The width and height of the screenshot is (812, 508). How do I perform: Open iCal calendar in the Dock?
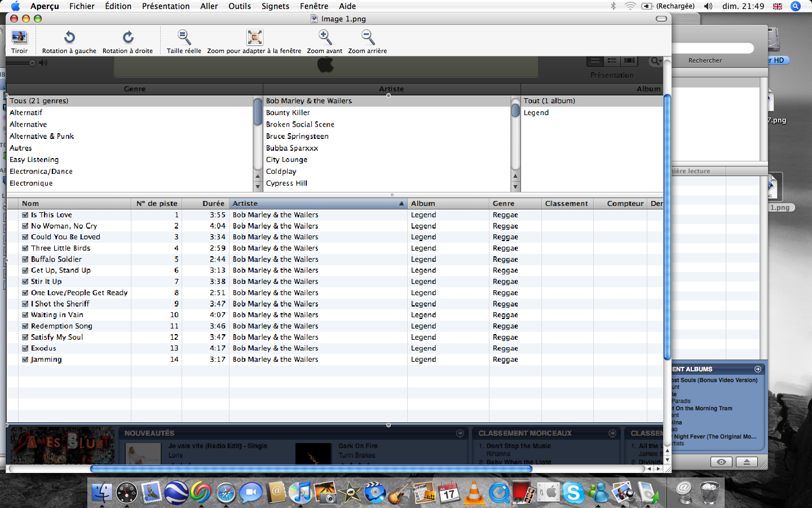pos(449,493)
